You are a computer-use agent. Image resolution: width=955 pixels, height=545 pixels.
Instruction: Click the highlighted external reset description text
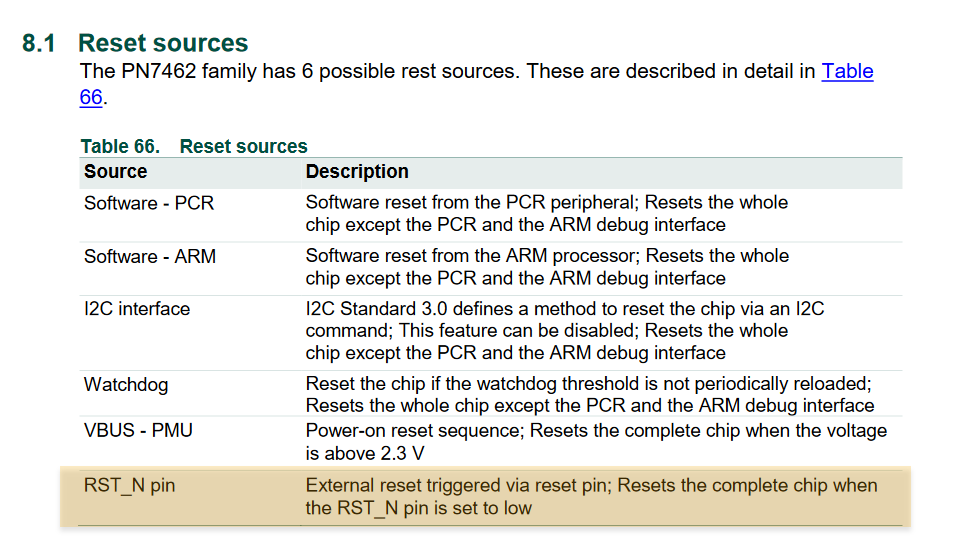pos(590,496)
